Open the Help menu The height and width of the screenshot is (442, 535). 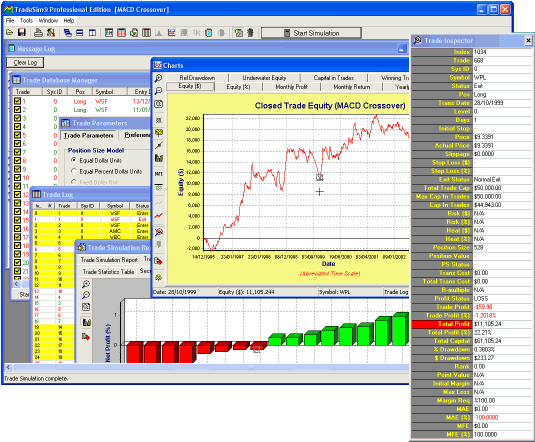click(69, 20)
